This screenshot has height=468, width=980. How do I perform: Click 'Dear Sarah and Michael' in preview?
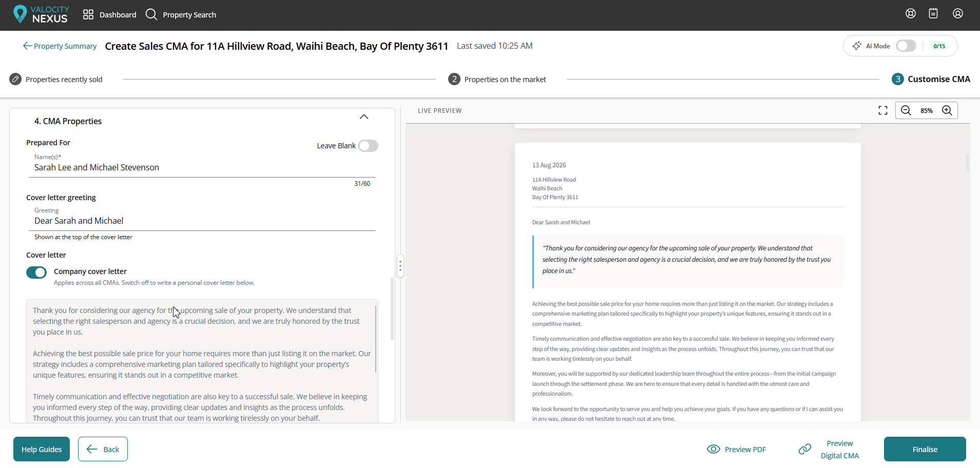561,222
